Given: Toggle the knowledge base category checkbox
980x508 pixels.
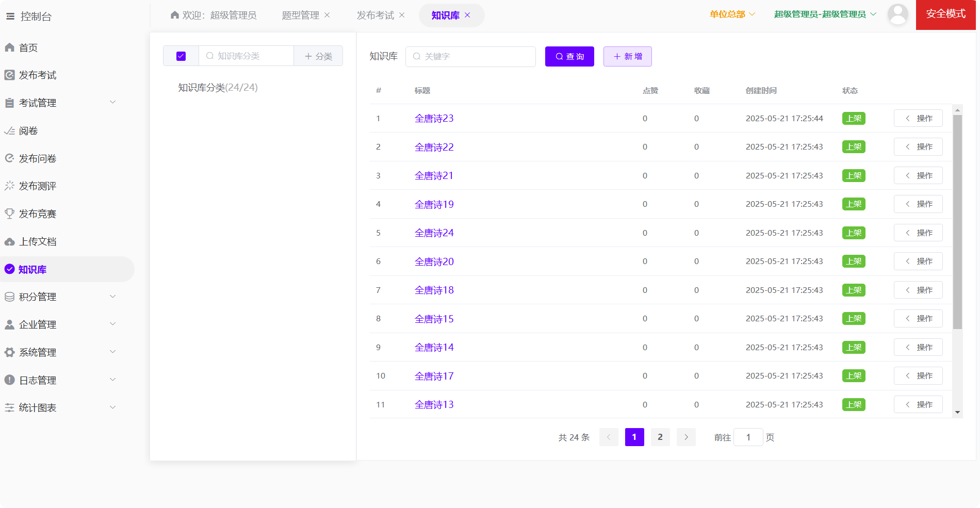Looking at the screenshot, I should click(181, 56).
